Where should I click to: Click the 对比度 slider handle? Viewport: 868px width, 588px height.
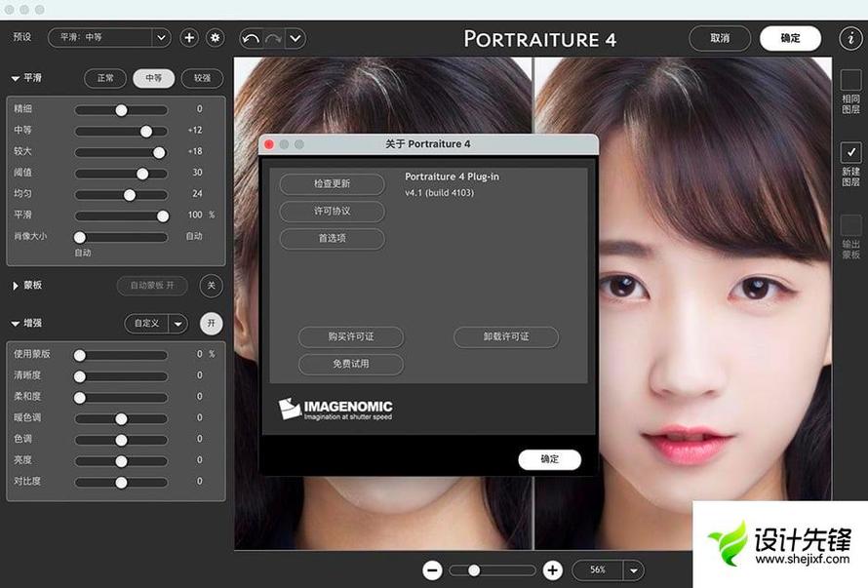tap(121, 483)
